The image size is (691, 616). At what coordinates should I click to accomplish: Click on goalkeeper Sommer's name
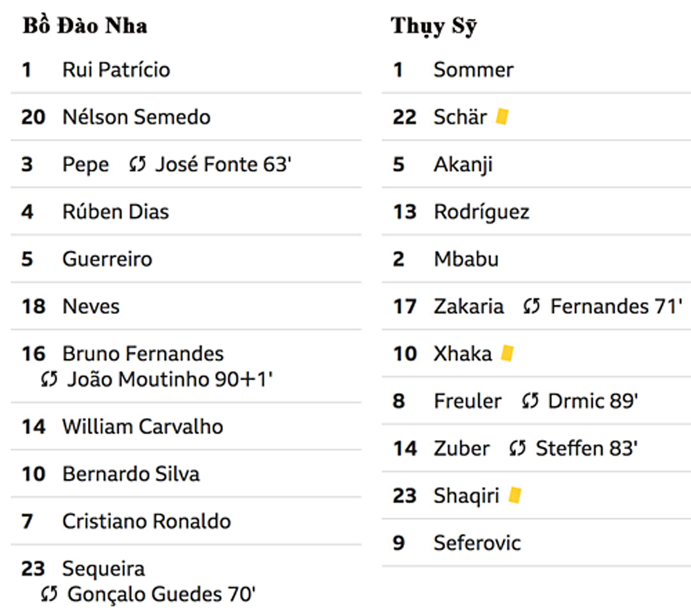pyautogui.click(x=473, y=70)
